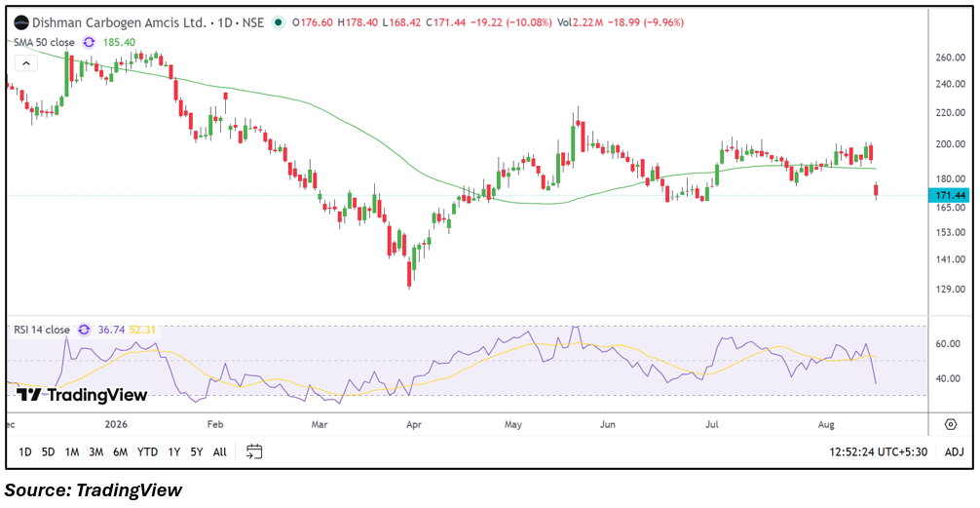Click the May label on time axis
This screenshot has width=980, height=508.
[x=513, y=424]
